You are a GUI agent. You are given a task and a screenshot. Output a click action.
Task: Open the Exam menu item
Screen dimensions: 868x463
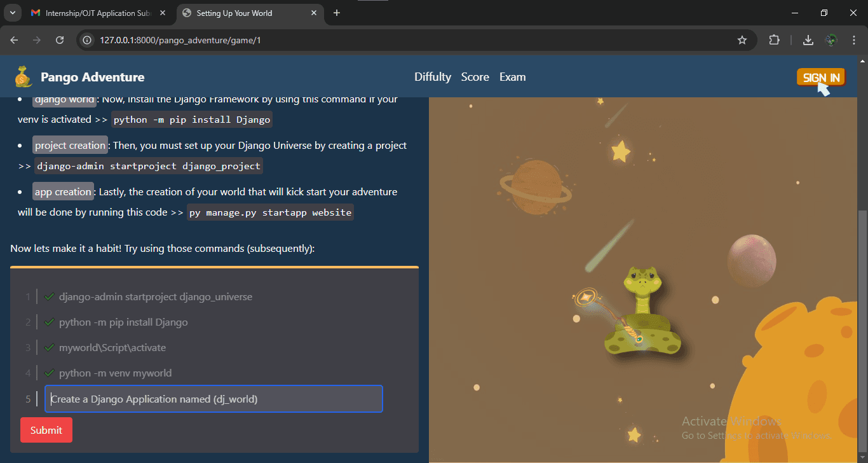coord(513,77)
